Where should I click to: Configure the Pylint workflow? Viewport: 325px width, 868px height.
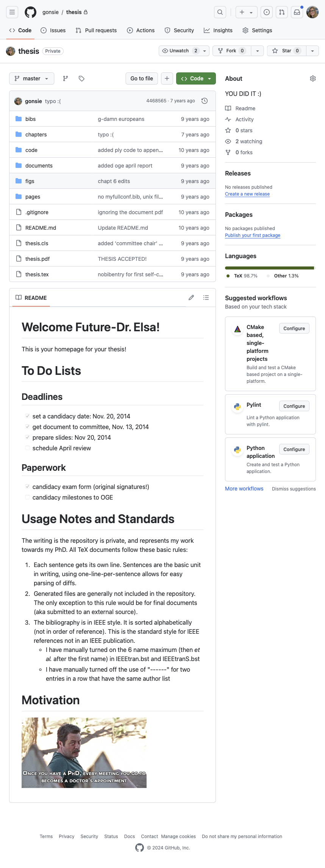tap(294, 406)
